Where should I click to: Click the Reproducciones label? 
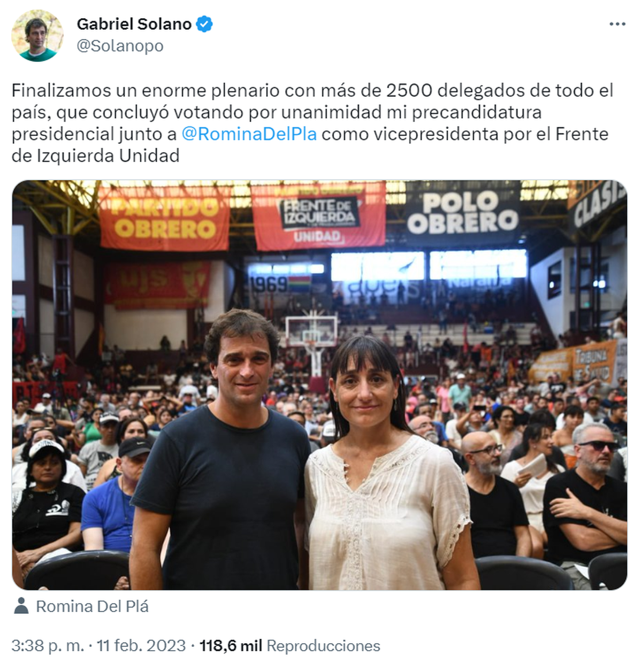coord(323,646)
